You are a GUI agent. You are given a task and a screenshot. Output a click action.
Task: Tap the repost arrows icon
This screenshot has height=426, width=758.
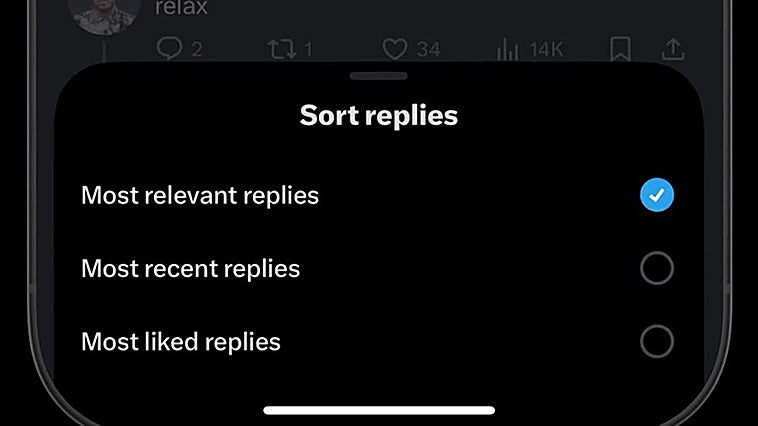tap(283, 48)
